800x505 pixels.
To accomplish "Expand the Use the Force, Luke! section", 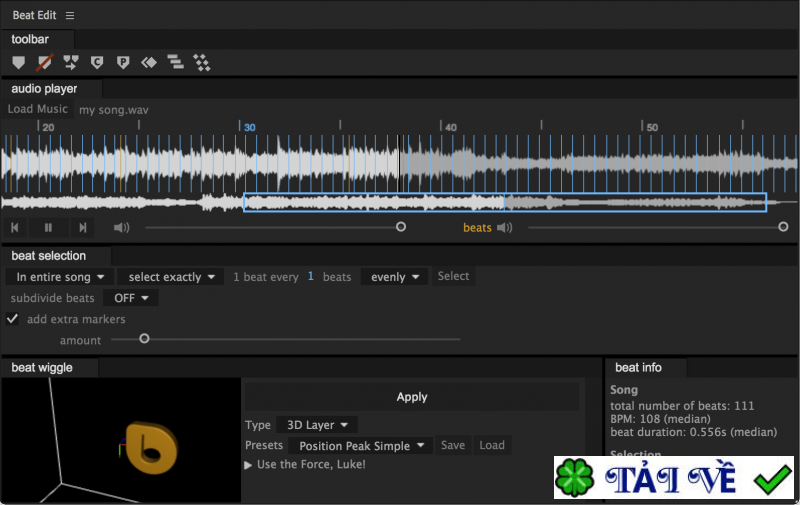I will tap(249, 465).
